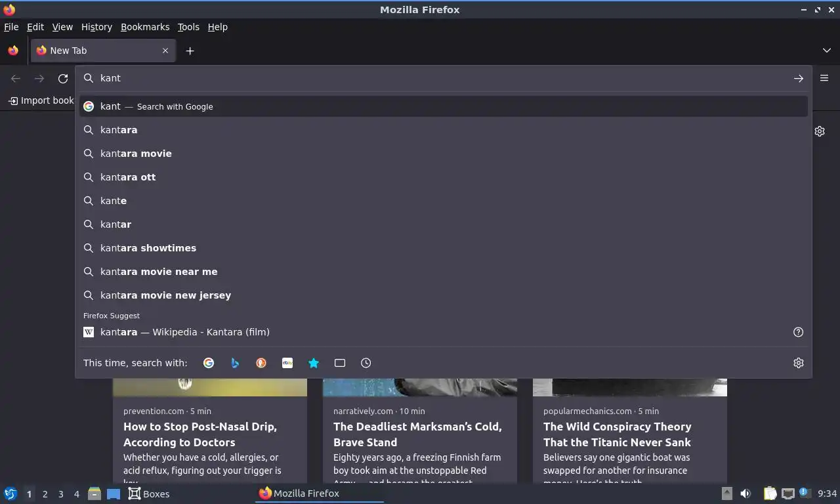Open help for Firefox Suggest result

pyautogui.click(x=798, y=332)
